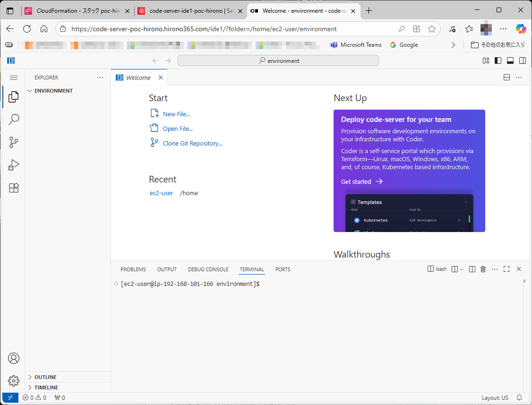Select the Welcome editor tab
Viewport: 532px width, 405px height.
(x=138, y=78)
